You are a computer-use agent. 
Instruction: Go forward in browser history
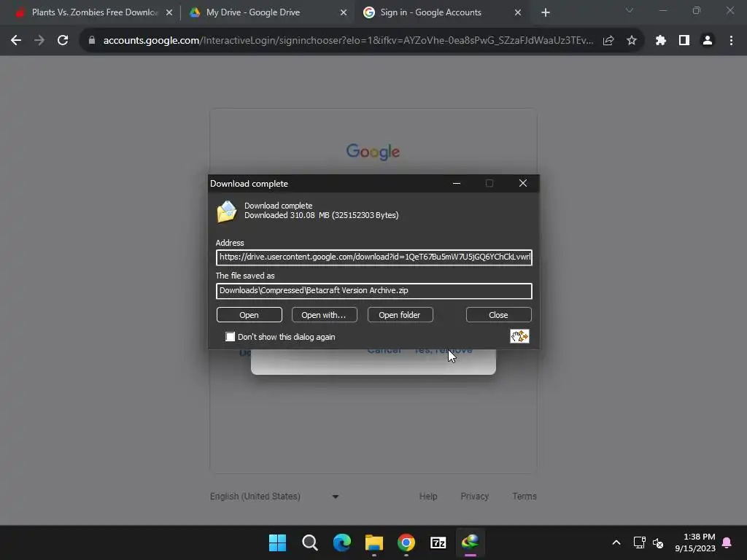pyautogui.click(x=39, y=41)
